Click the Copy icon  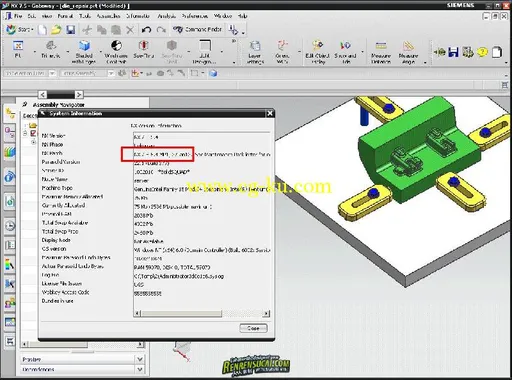pos(101,30)
